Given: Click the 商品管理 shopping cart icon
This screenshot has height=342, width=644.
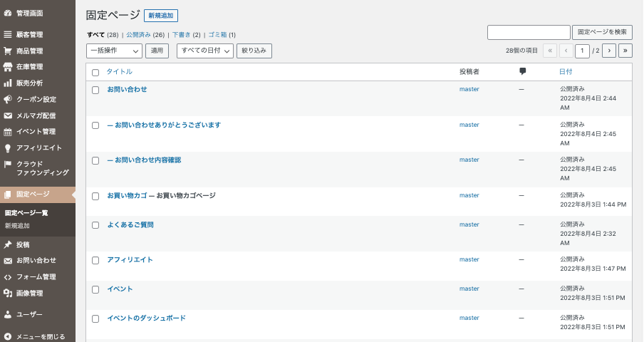Looking at the screenshot, I should (x=8, y=51).
